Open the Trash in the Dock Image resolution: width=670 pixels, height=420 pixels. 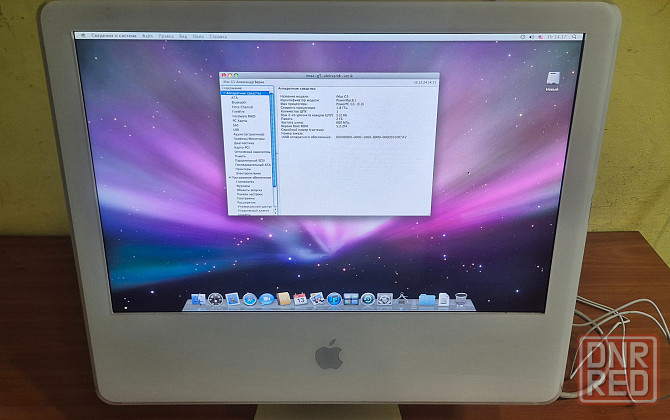pos(461,299)
